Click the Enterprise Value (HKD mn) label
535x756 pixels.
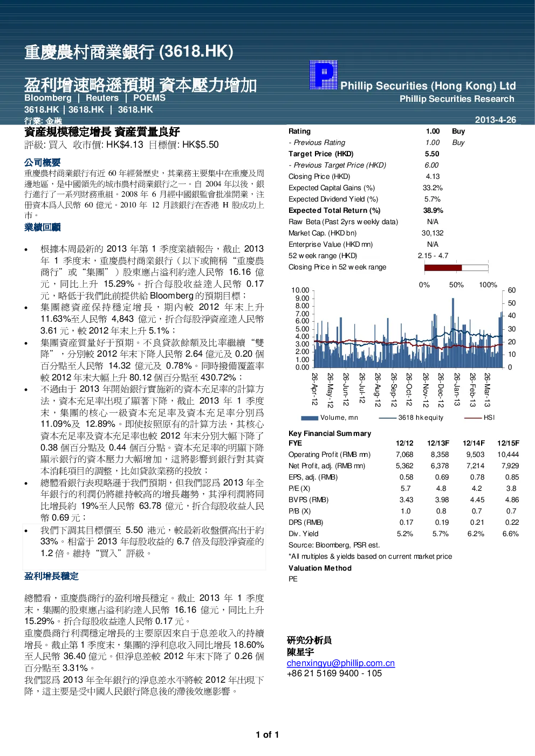[331, 245]
